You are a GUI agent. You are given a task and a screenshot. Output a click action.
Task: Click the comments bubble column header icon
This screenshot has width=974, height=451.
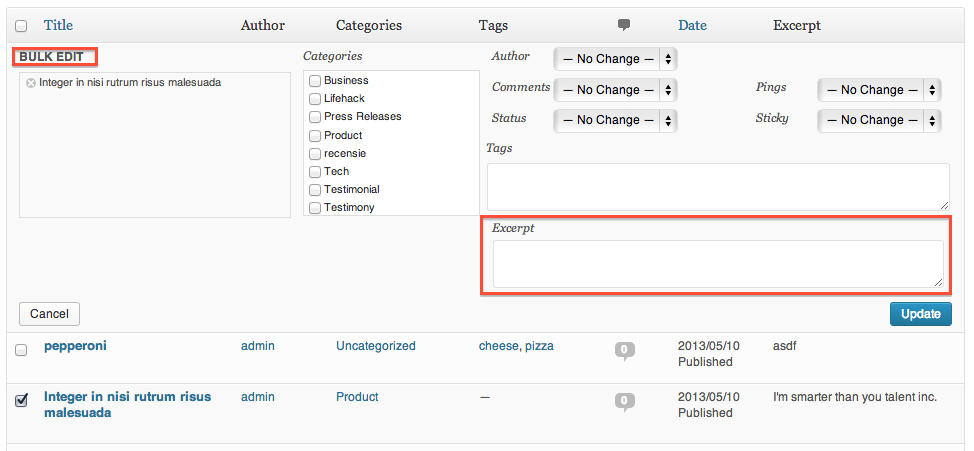(x=624, y=25)
